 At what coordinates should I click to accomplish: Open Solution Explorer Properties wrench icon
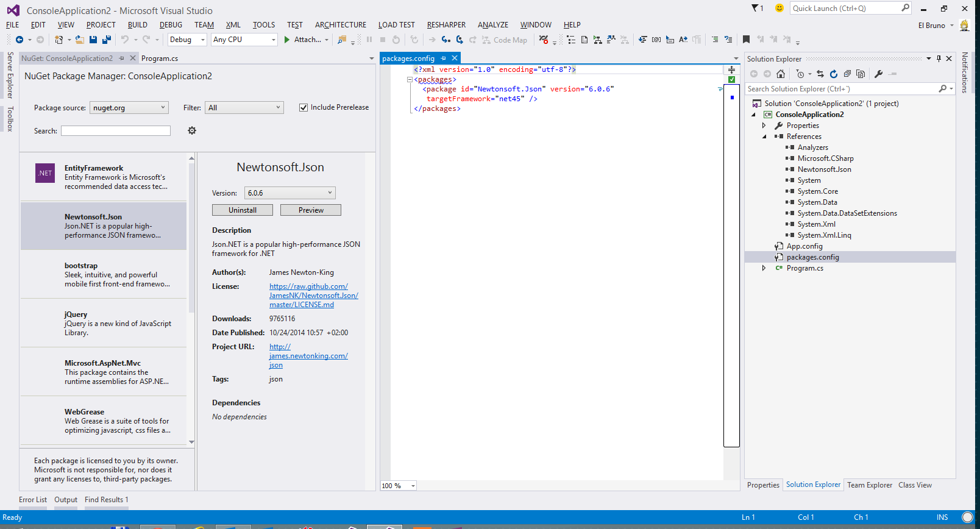[878, 74]
